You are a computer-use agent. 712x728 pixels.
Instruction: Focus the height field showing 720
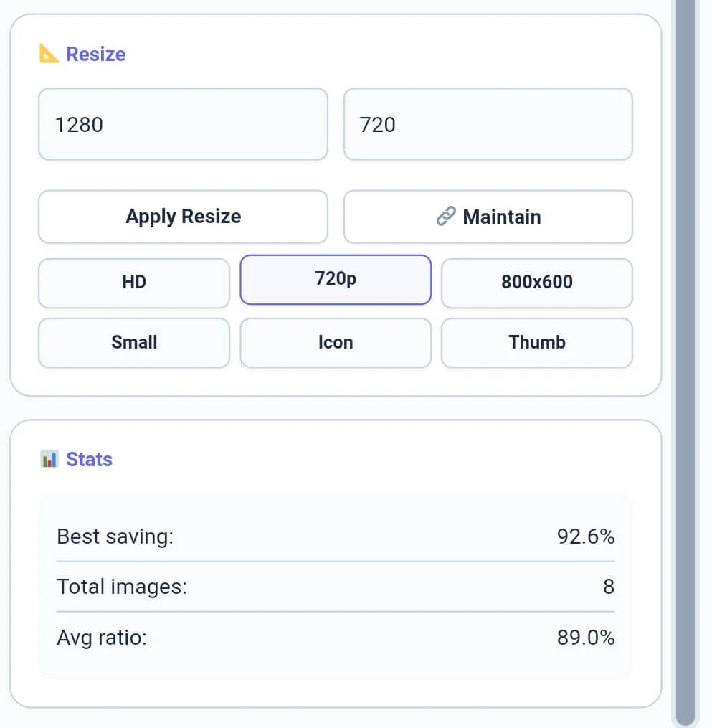pyautogui.click(x=488, y=124)
